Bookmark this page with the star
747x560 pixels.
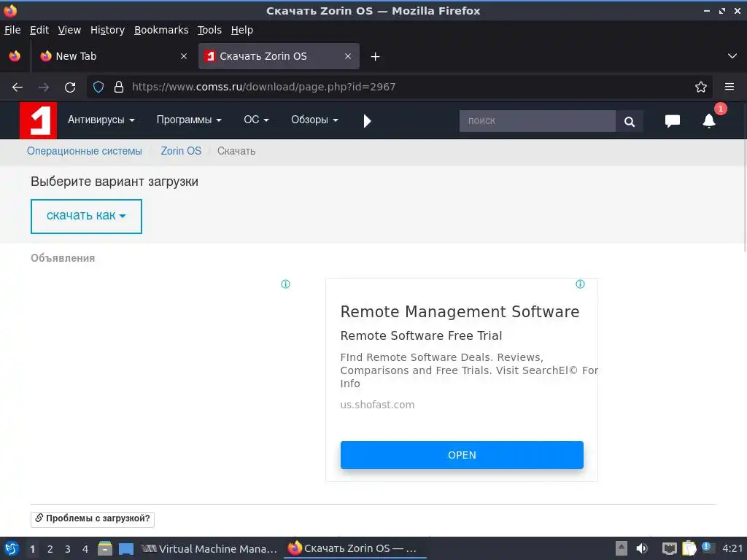click(x=701, y=87)
